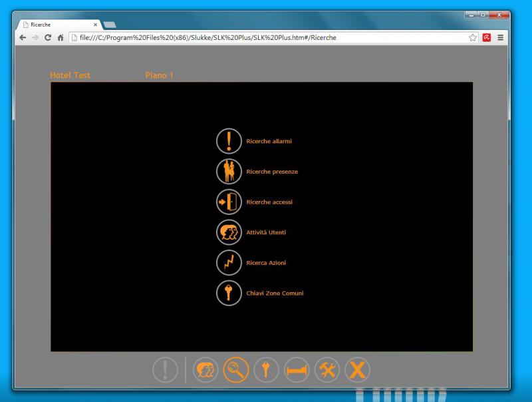
Task: Open the Chrome hamburger menu
Action: (x=501, y=38)
